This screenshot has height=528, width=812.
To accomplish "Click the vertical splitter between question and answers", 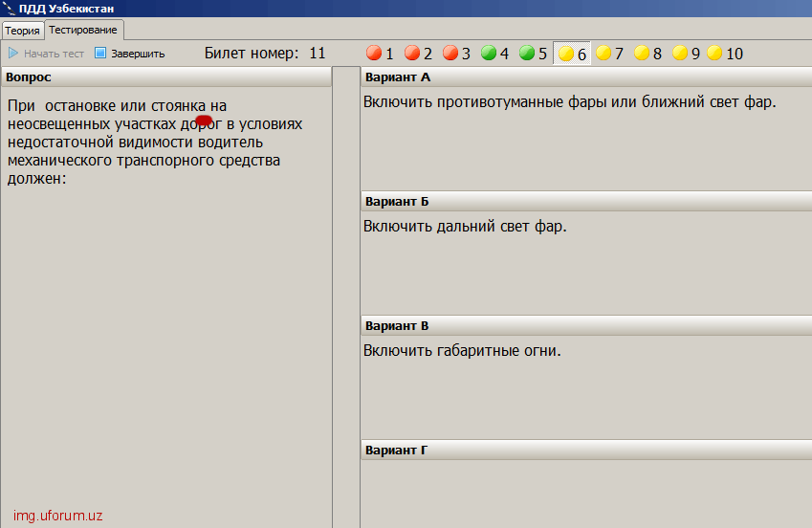I will click(x=345, y=297).
